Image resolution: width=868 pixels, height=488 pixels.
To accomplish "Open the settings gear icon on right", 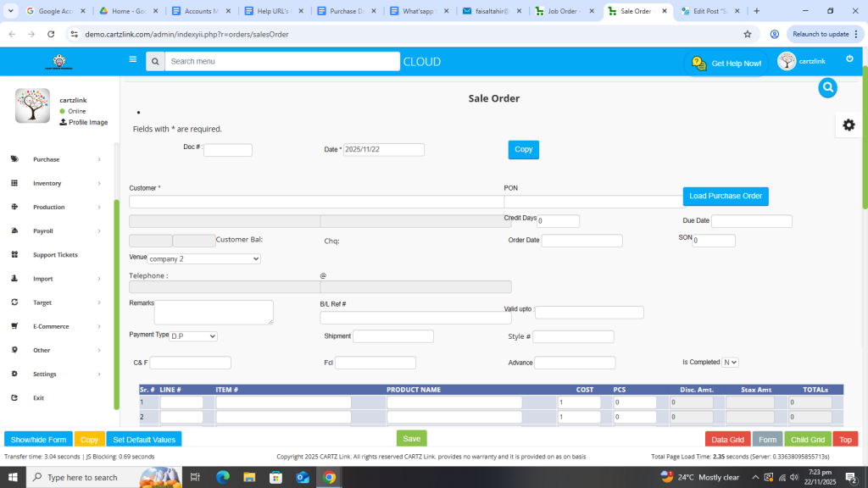I will (x=849, y=125).
